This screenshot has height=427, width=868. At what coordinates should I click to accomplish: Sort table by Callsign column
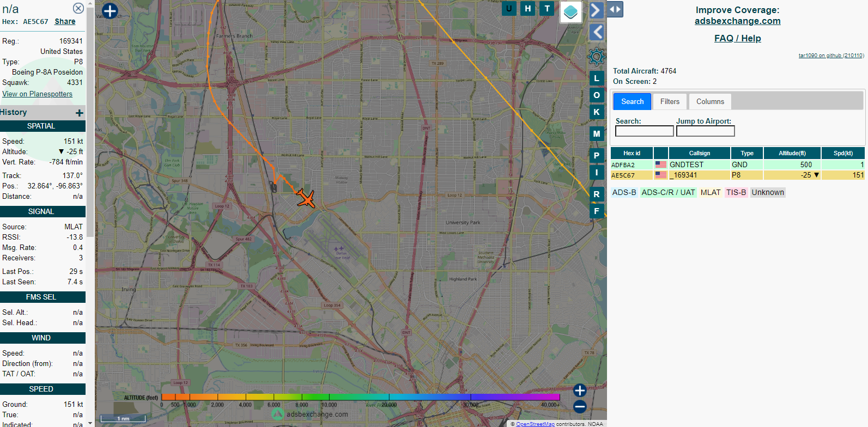click(699, 153)
